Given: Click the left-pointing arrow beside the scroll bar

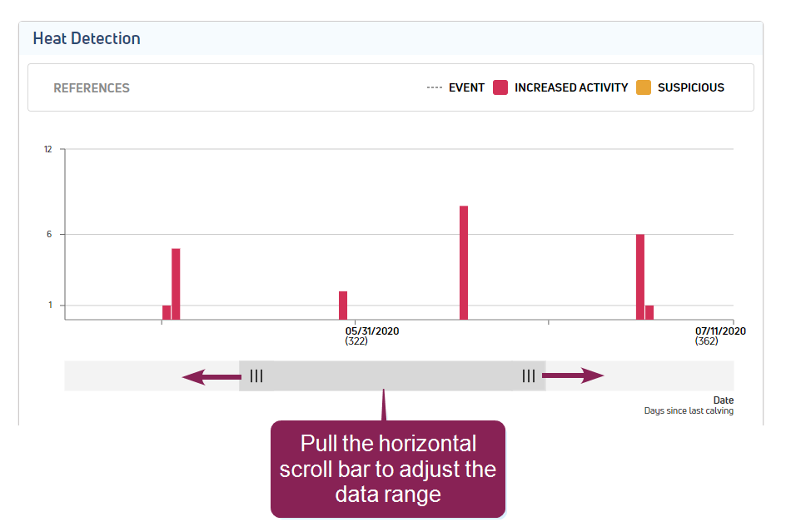Looking at the screenshot, I should (211, 376).
